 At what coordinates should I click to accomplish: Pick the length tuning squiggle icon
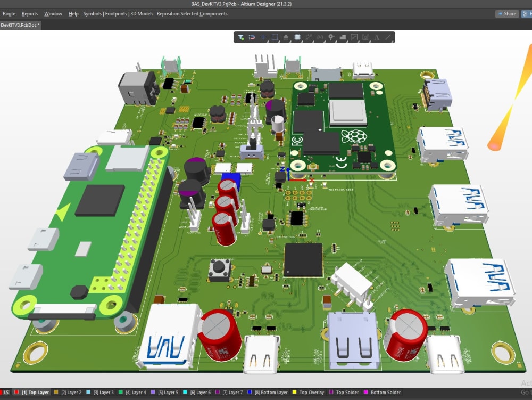[320, 37]
